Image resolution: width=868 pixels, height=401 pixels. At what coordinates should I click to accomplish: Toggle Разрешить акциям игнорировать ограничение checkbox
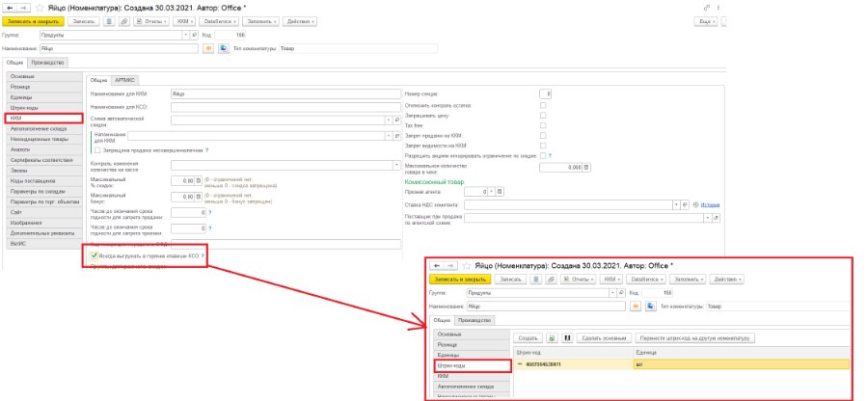[543, 156]
